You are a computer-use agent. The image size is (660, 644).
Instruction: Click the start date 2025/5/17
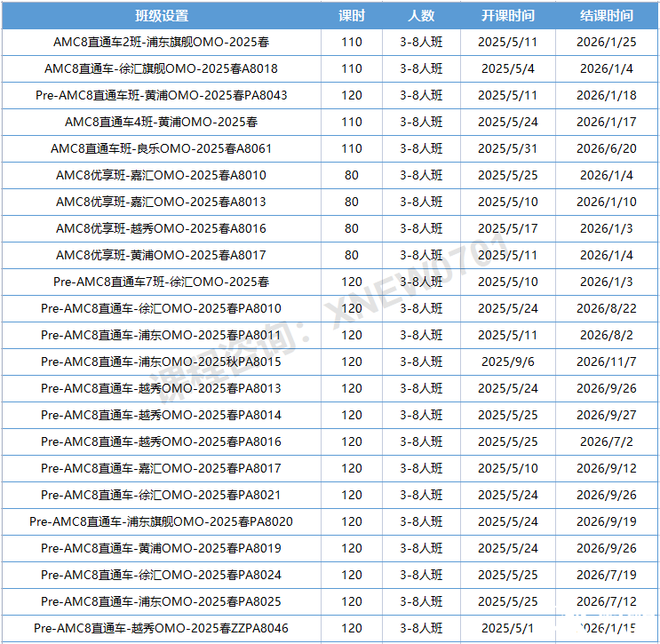point(507,228)
